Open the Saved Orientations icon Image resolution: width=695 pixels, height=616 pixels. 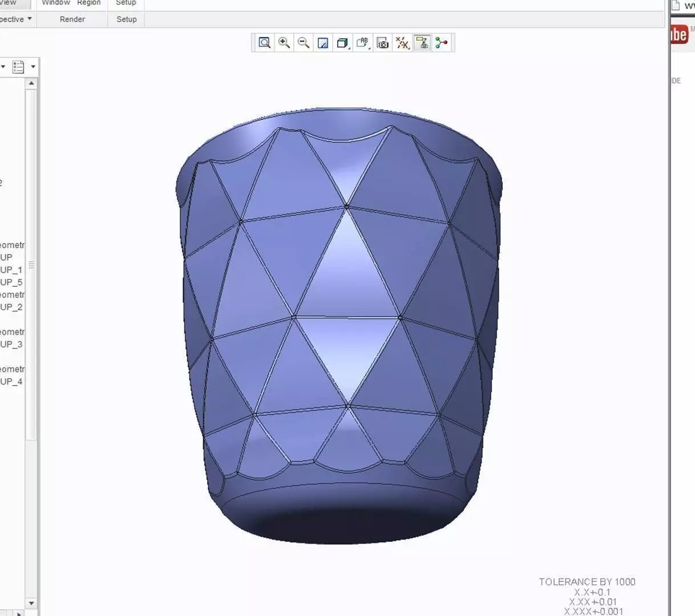[363, 43]
